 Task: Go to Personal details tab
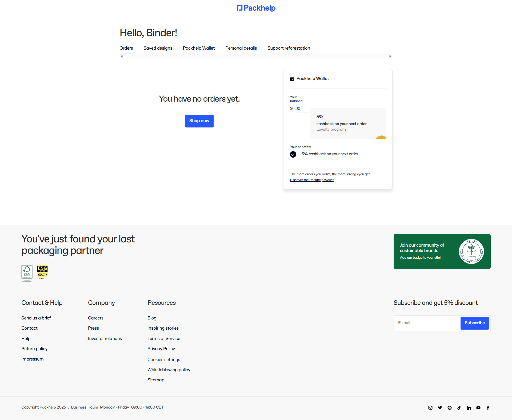(x=241, y=48)
